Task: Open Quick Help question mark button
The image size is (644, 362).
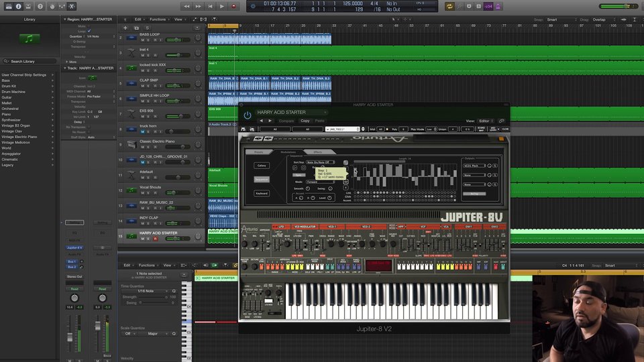Action: [40, 6]
